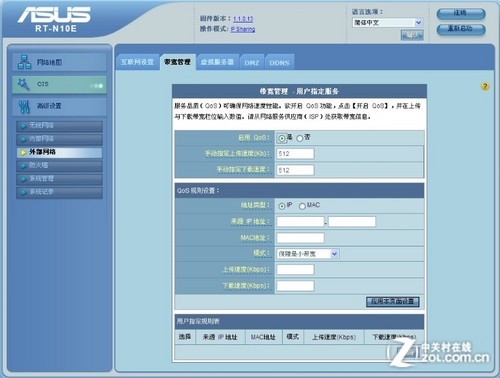Image resolution: width=500 pixels, height=378 pixels.
Task: Focus the 上传速度(Kbps) rule field
Action: click(x=295, y=269)
